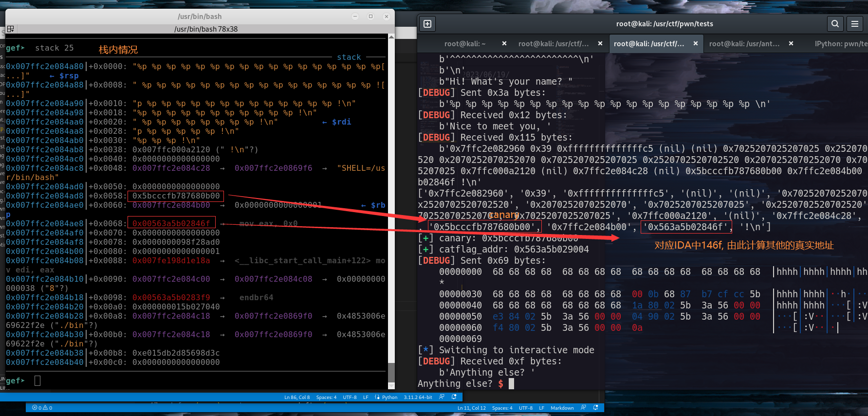The height and width of the screenshot is (416, 868).
Task: Close the root@kali: /usr/ant... tab
Action: (791, 43)
